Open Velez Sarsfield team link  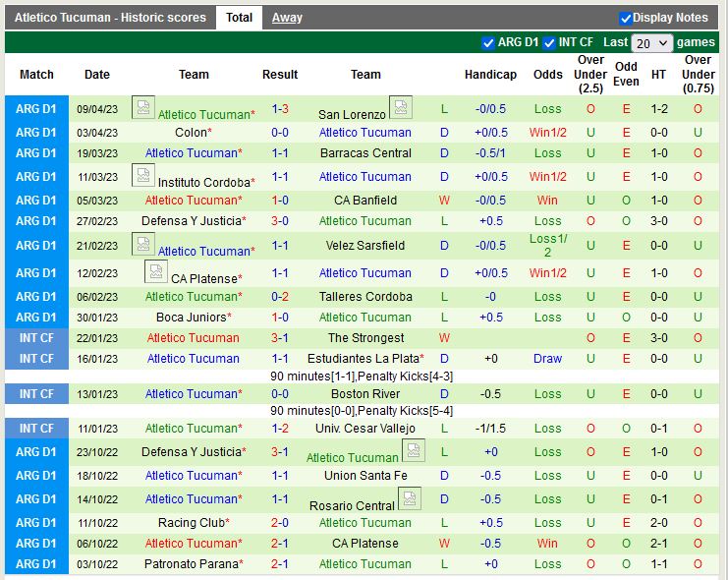[365, 246]
